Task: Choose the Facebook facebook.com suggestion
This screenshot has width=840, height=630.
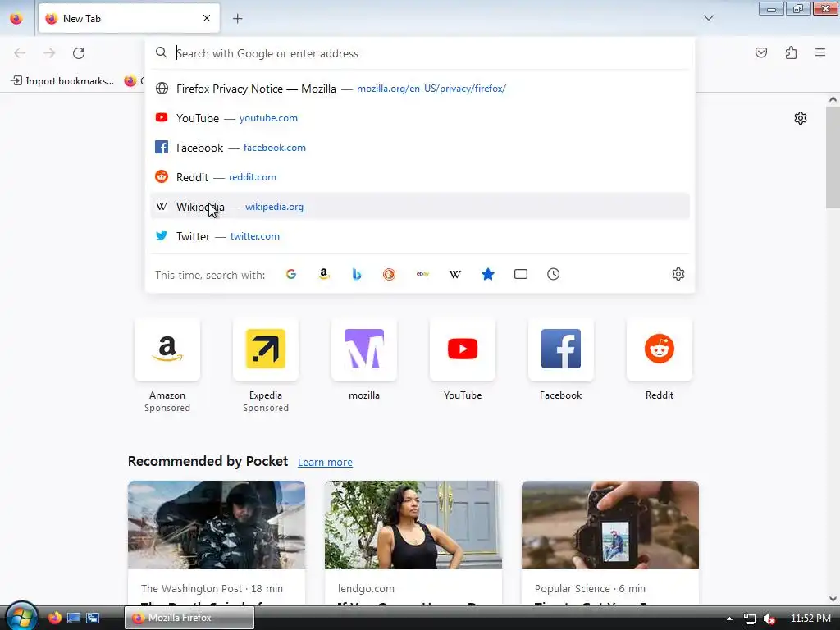Action: (420, 148)
